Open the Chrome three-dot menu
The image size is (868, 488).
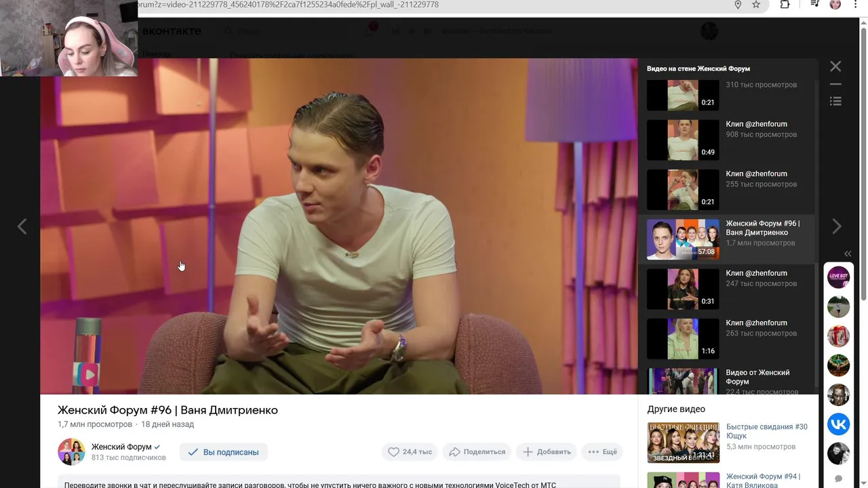pos(855,5)
